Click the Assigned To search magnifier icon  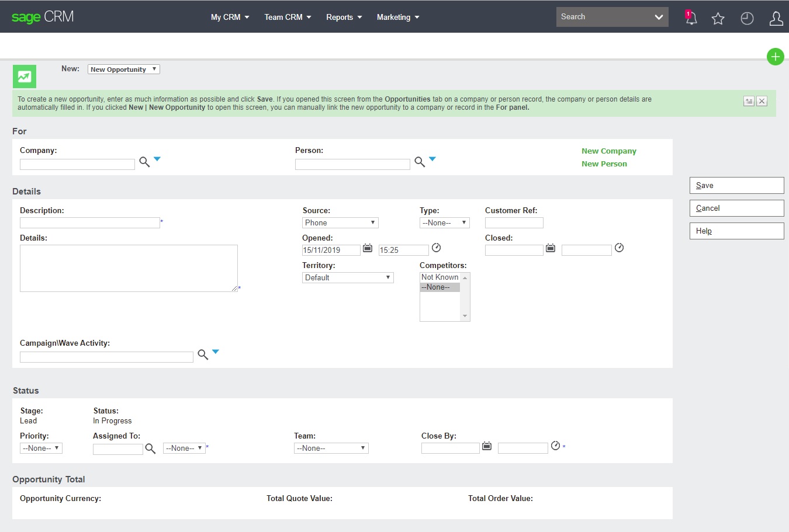click(150, 448)
